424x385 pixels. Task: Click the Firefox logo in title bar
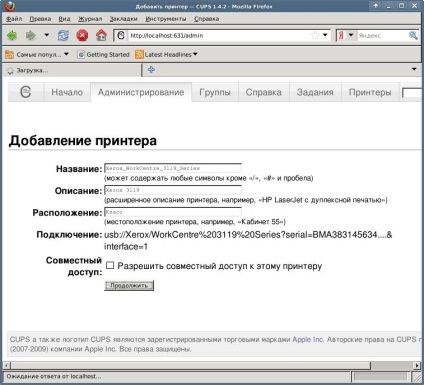pos(9,6)
